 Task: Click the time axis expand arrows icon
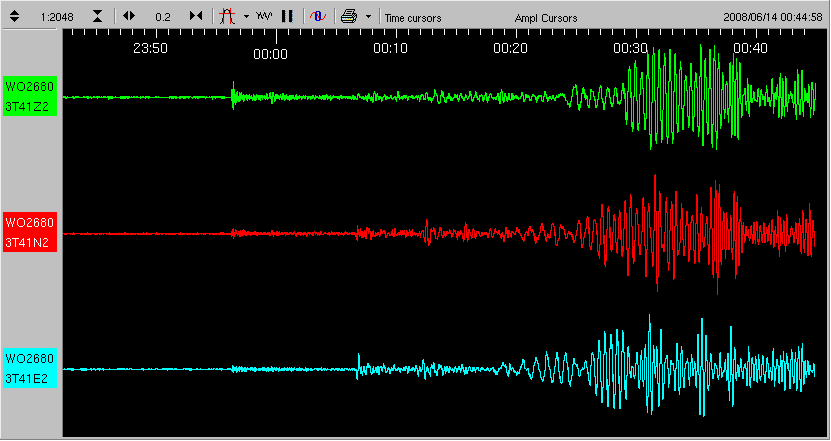tap(129, 16)
